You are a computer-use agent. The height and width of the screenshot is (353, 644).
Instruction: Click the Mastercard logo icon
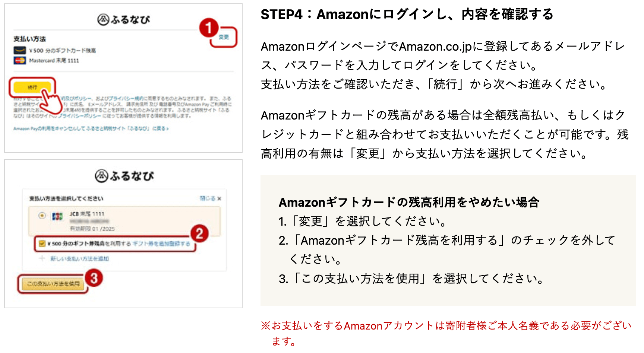coord(20,60)
